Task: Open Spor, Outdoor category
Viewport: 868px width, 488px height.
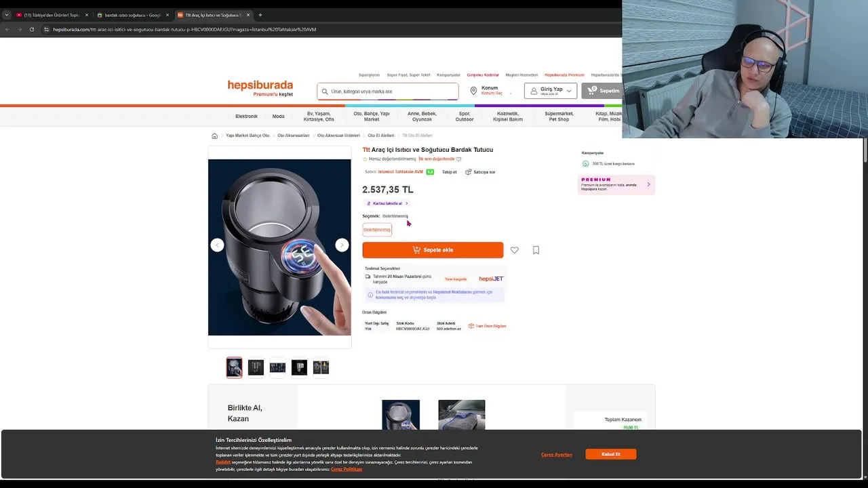Action: 465,117
